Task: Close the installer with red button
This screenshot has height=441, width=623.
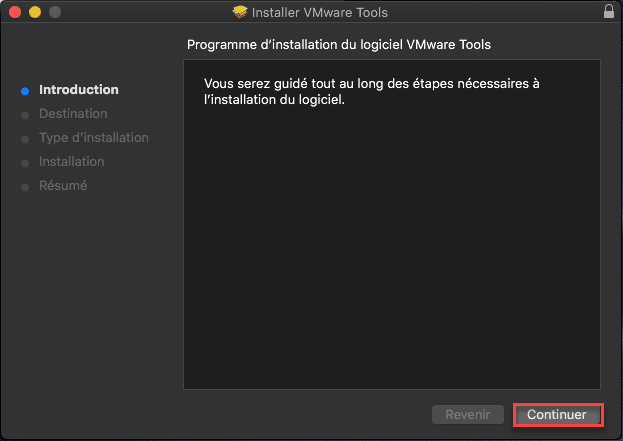Action: click(x=15, y=12)
